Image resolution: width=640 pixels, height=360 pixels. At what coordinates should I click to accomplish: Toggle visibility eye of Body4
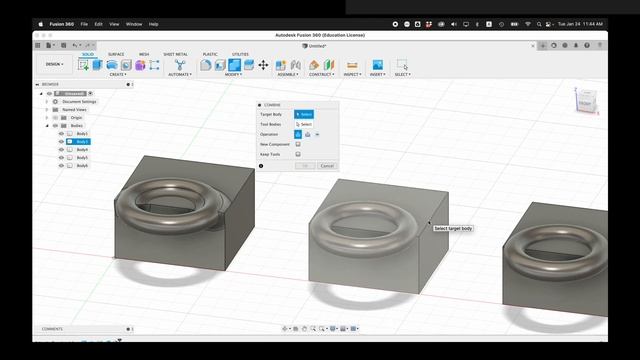[x=61, y=150]
